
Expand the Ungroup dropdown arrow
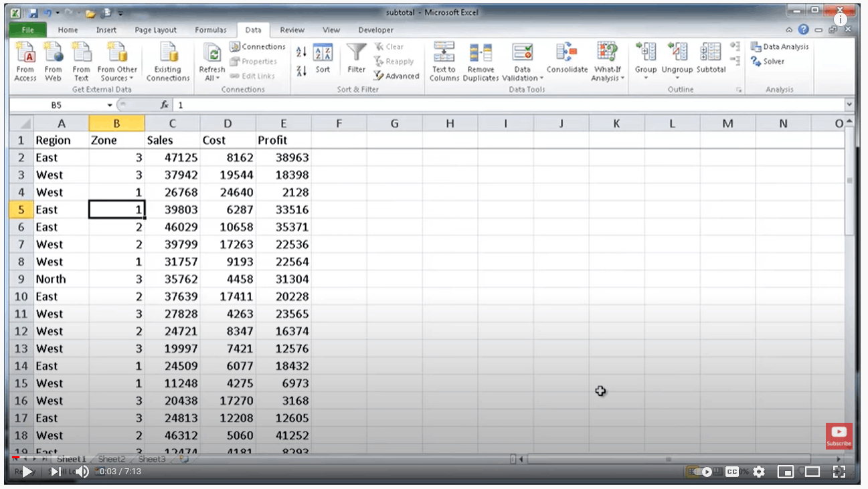click(677, 78)
